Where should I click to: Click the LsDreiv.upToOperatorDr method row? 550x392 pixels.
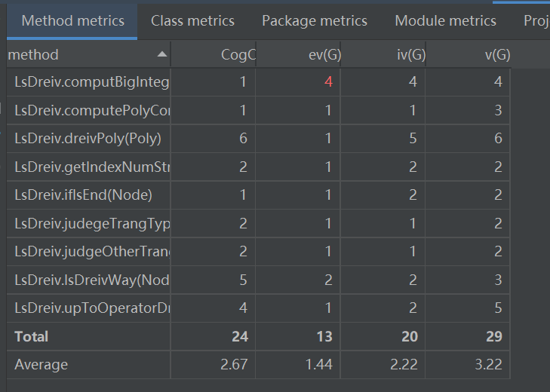(91, 308)
